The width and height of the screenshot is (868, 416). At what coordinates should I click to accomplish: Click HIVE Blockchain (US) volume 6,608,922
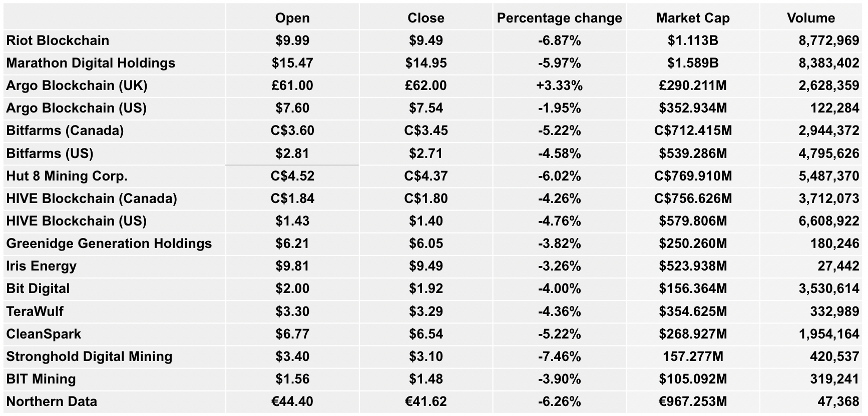[829, 221]
